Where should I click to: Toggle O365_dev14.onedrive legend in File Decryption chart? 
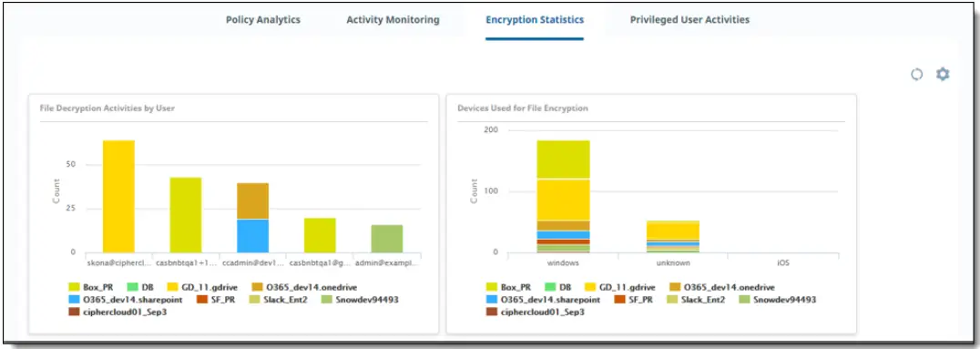(x=305, y=287)
